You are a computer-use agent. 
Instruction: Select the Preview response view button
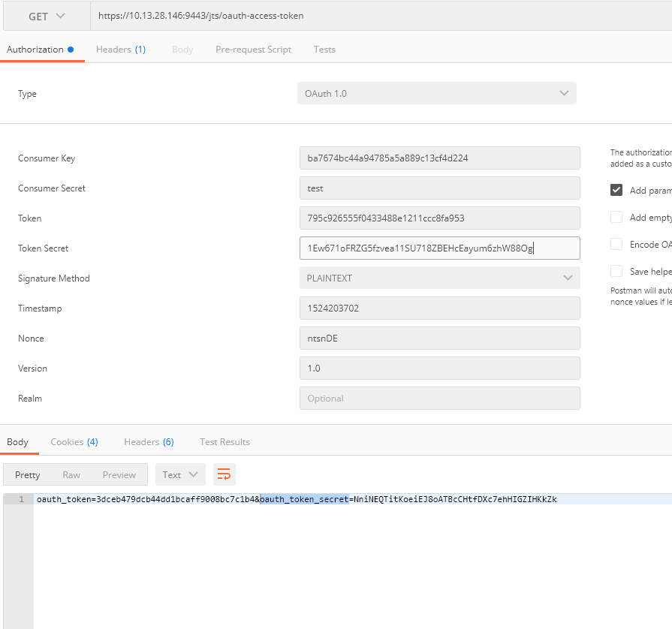119,474
